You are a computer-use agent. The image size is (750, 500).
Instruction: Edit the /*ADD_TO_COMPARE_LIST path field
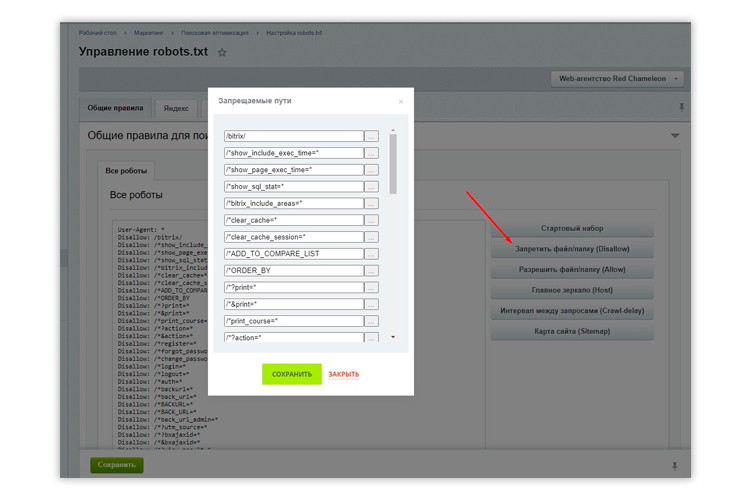[293, 253]
